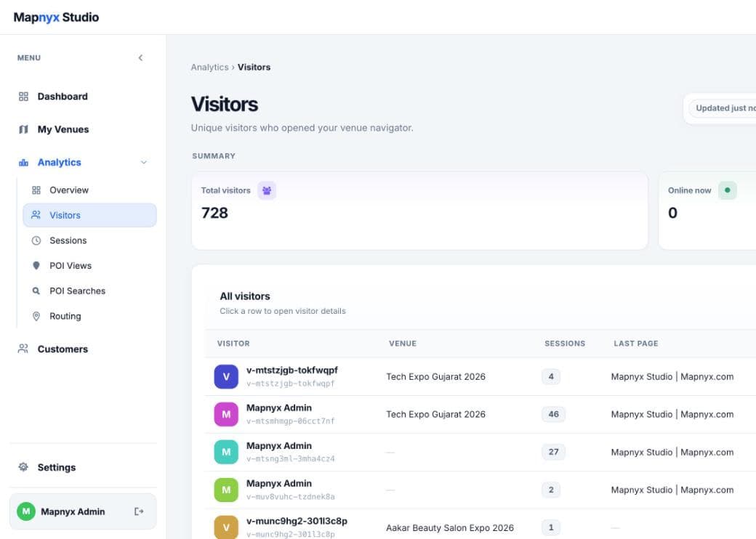
Task: Open the Routing analytics page
Action: (65, 316)
